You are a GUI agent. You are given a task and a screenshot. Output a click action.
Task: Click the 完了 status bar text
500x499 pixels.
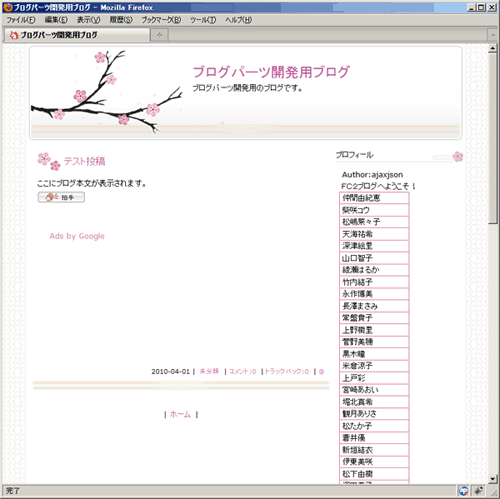tap(13, 491)
